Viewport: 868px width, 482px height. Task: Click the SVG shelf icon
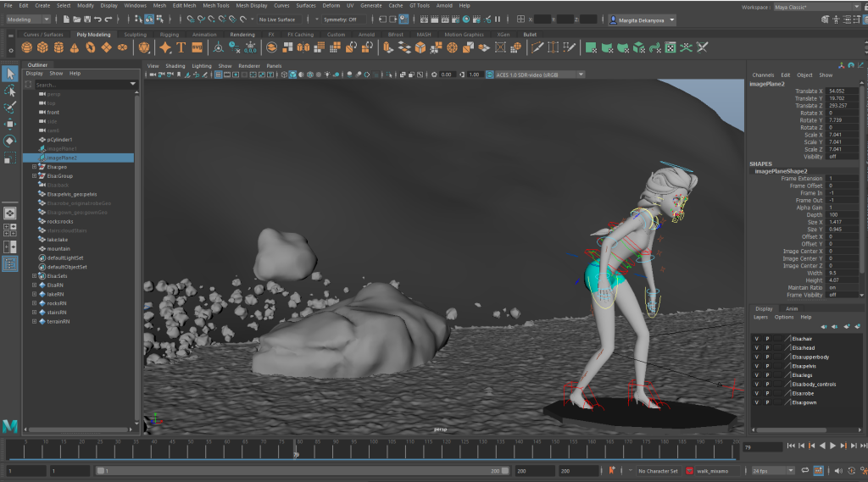[x=197, y=47]
